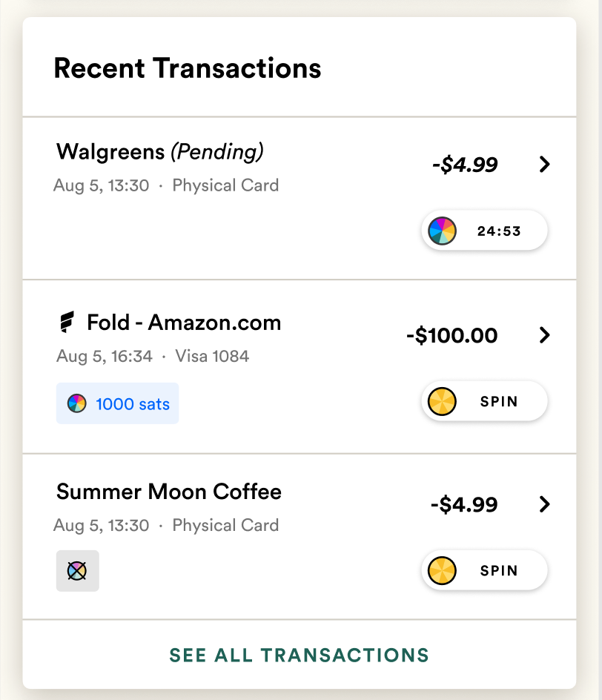Select the Fold - Amazon.com transaction name

click(184, 323)
